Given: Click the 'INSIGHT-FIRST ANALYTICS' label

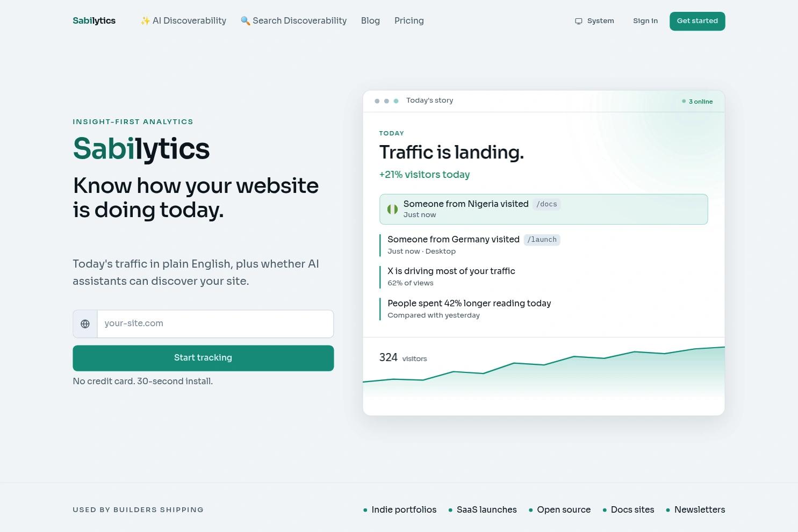Looking at the screenshot, I should (x=133, y=122).
